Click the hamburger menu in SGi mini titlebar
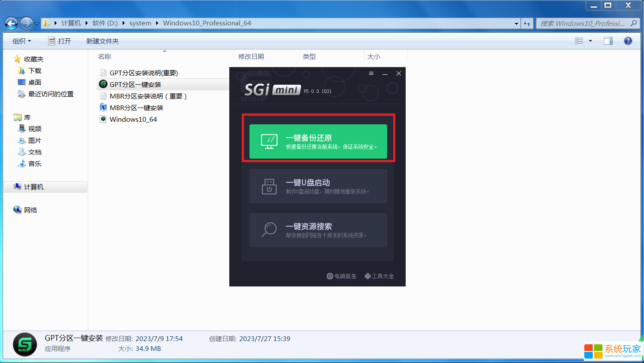This screenshot has height=363, width=644. [371, 73]
